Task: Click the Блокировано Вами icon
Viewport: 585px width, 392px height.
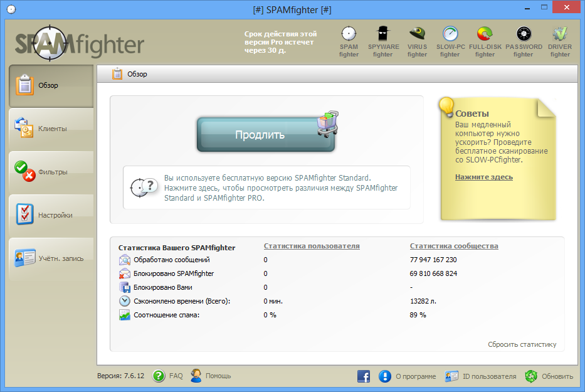Action: (x=125, y=287)
